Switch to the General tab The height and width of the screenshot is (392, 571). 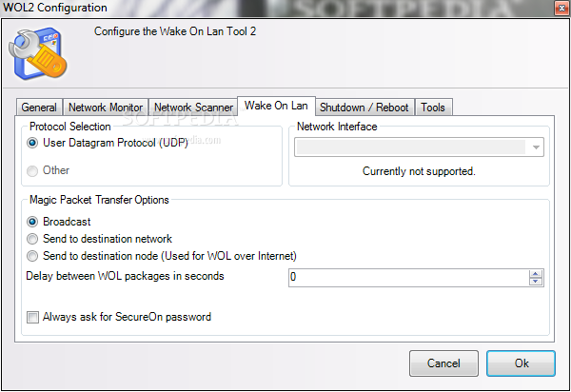click(39, 108)
